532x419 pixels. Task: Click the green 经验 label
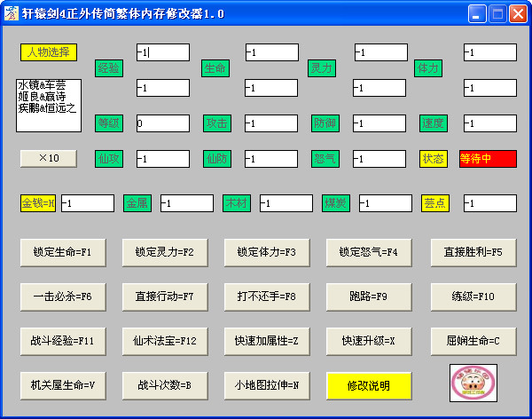109,68
